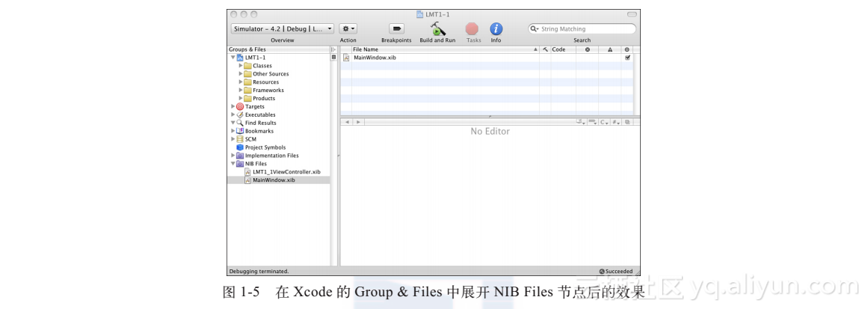Click the warnings triangle column header icon

[610, 49]
